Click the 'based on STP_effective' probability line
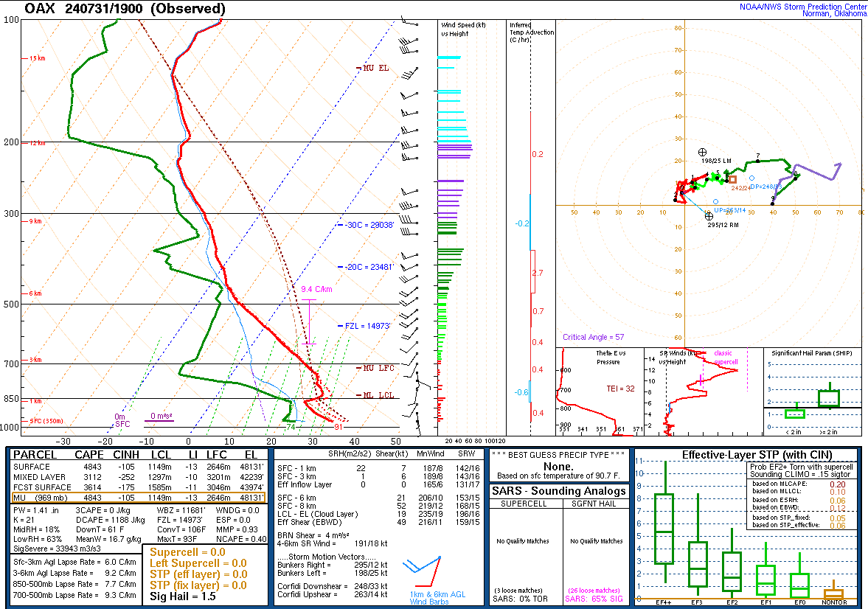The image size is (868, 609). click(799, 526)
